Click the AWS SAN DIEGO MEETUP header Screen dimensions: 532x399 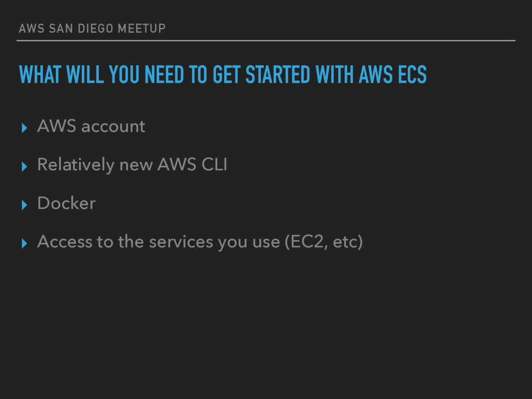(x=92, y=29)
